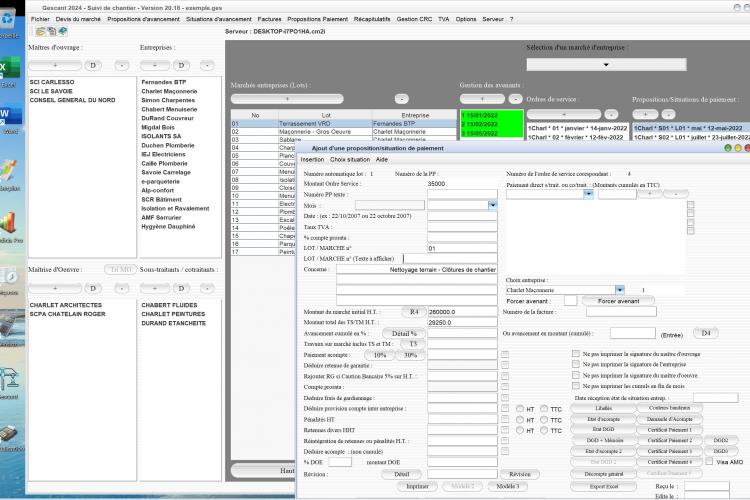Click inside the Reçu le field
750x500 pixels.
(706, 486)
